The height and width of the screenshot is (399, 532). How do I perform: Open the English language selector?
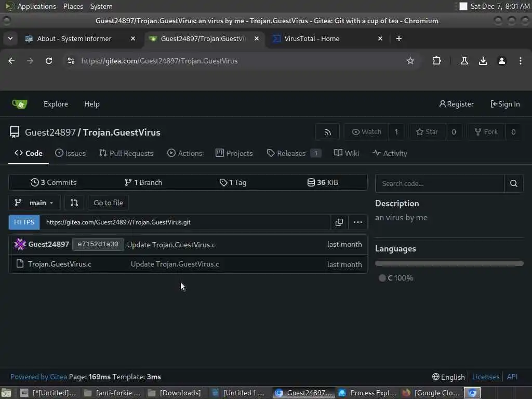(x=448, y=377)
